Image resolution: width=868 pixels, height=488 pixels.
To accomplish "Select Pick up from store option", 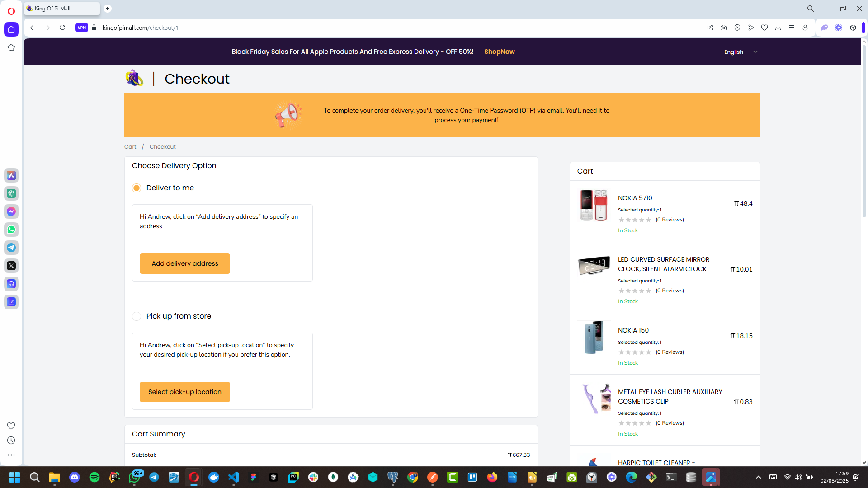I will coord(137,316).
